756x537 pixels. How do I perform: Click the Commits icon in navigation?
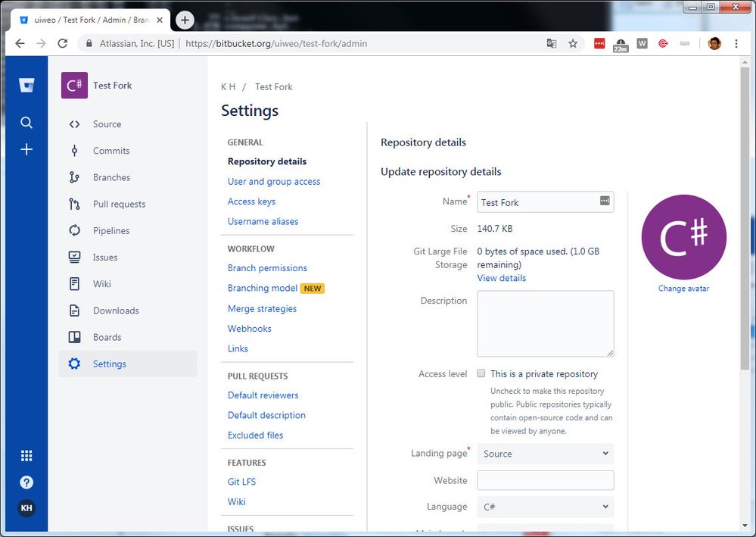tap(74, 151)
